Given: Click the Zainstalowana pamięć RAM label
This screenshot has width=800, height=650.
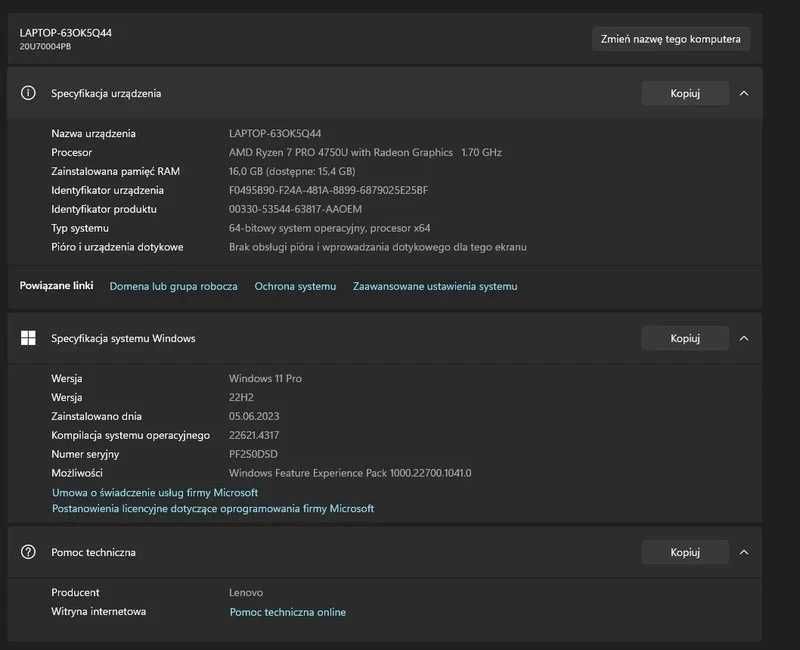Looking at the screenshot, I should click(x=115, y=171).
